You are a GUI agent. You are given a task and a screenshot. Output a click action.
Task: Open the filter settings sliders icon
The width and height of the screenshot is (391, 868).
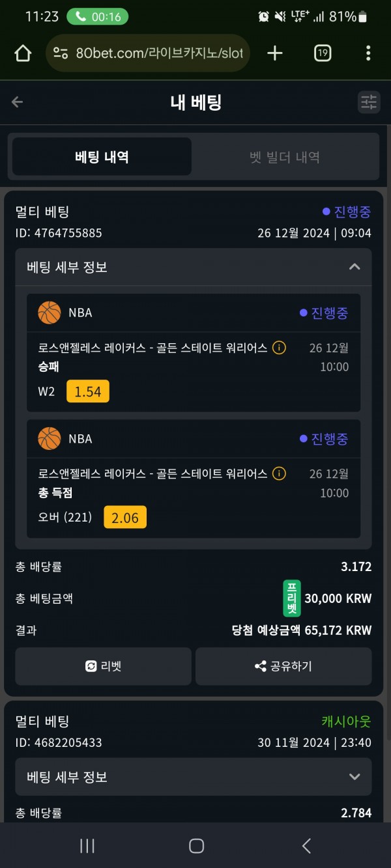[369, 102]
